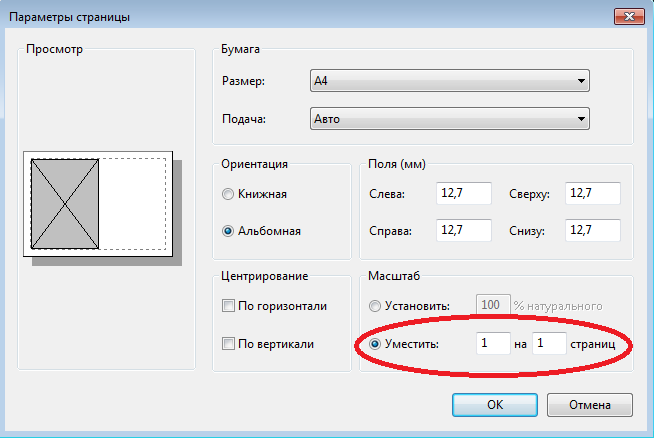Screen dimensions: 654x438
Task: Select the Уместить fit-to-pages option
Action: 376,344
